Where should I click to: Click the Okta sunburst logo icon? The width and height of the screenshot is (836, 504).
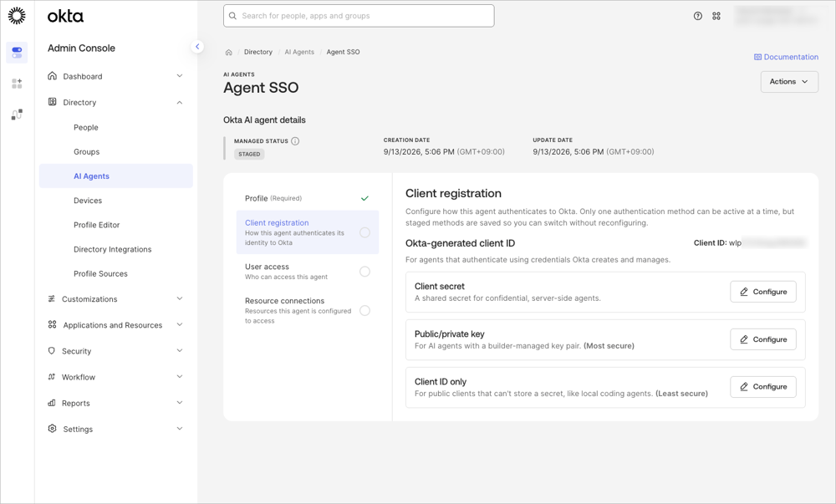pyautogui.click(x=17, y=15)
